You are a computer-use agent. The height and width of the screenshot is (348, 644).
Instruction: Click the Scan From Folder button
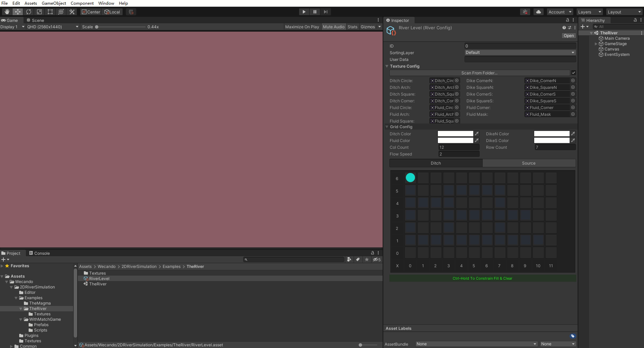(x=479, y=73)
